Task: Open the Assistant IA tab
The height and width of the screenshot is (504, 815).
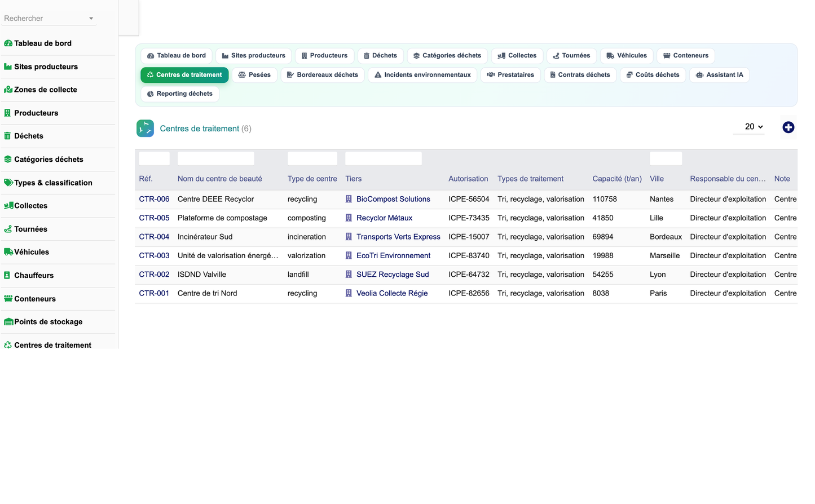Action: point(720,75)
